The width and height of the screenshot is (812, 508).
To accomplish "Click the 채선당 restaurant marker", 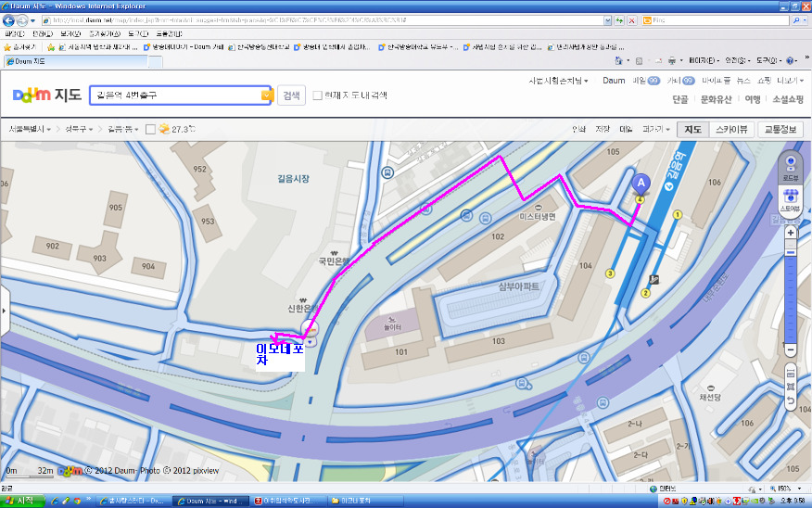I will (x=710, y=394).
